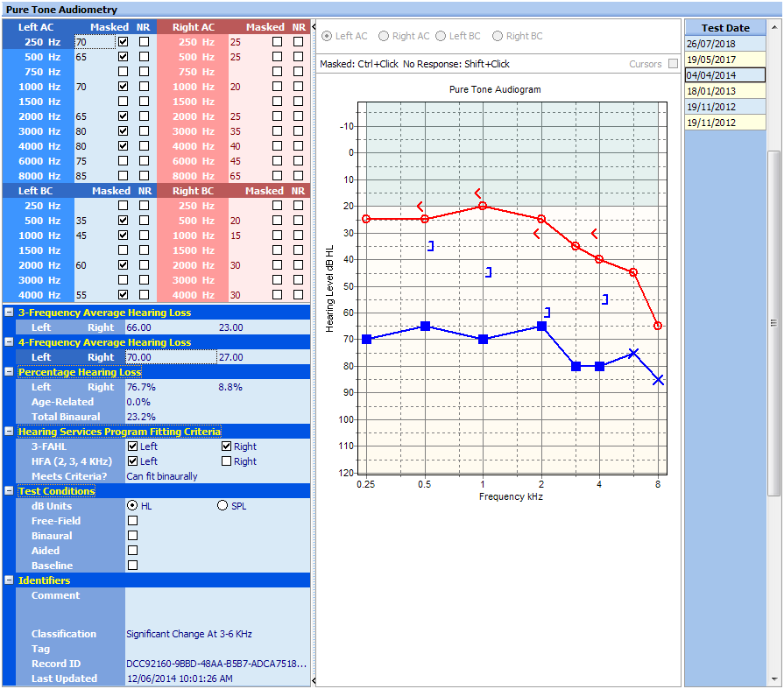The height and width of the screenshot is (689, 784).
Task: Click the Right AC 8000 Hz value field
Action: (249, 176)
